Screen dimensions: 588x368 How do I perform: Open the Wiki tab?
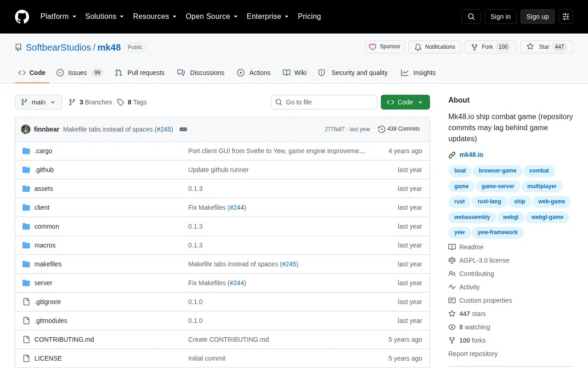[295, 73]
